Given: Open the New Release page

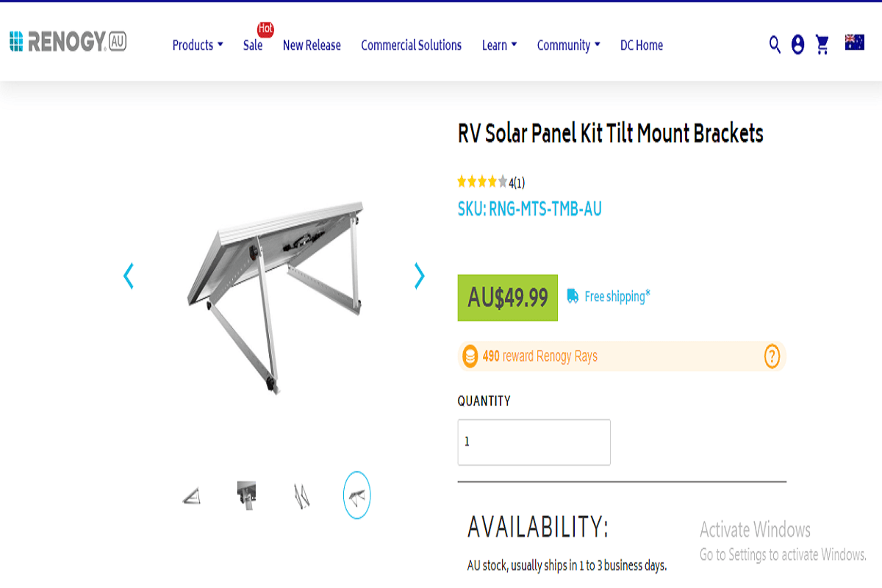Looking at the screenshot, I should click(x=312, y=45).
